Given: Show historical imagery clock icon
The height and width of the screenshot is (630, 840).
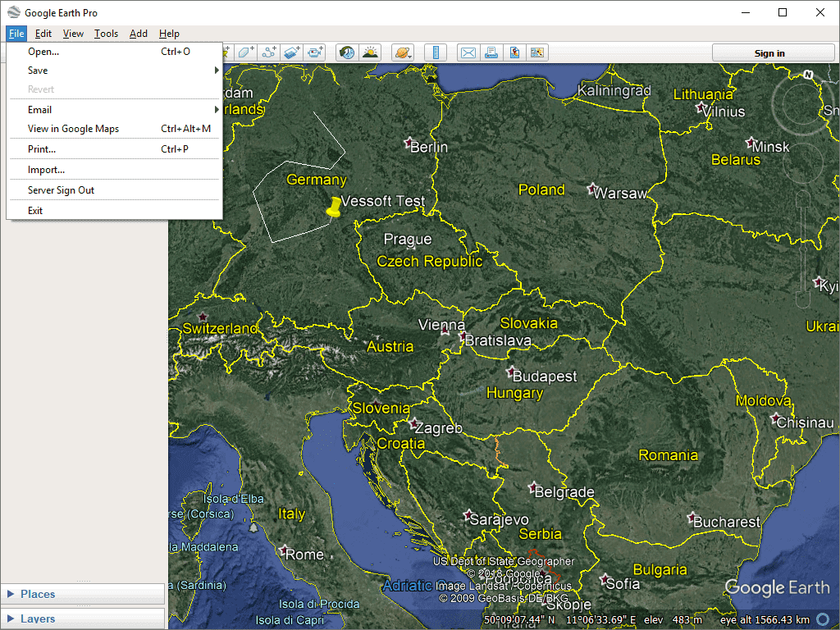Looking at the screenshot, I should 347,52.
